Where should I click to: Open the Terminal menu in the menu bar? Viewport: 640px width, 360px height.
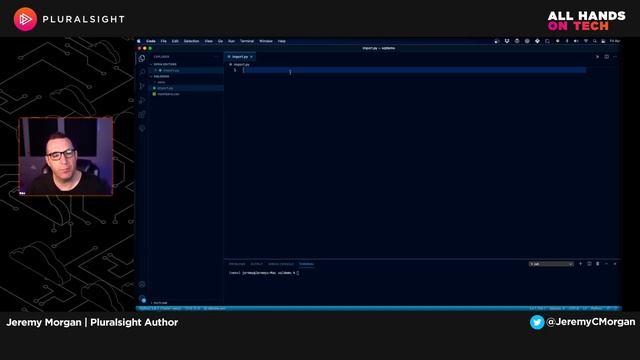point(247,41)
